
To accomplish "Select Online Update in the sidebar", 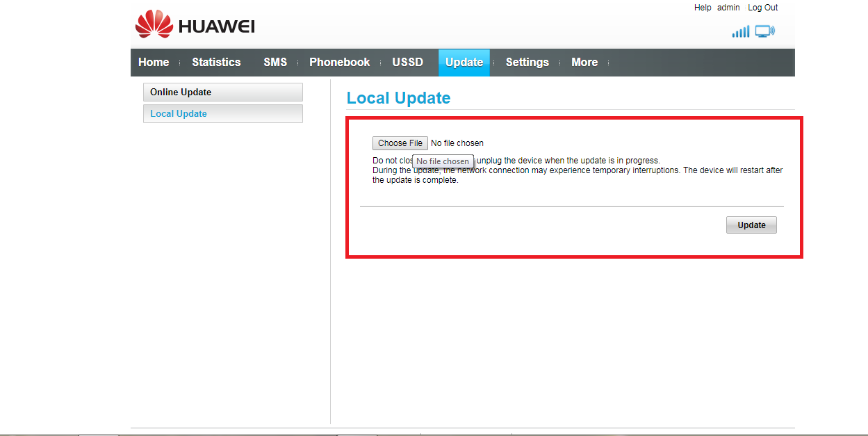I will [223, 92].
